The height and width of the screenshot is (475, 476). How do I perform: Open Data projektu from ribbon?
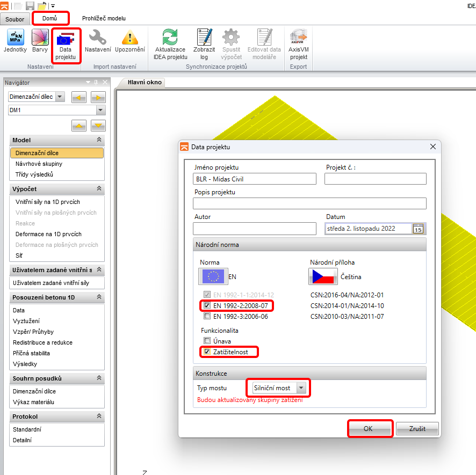coord(66,45)
